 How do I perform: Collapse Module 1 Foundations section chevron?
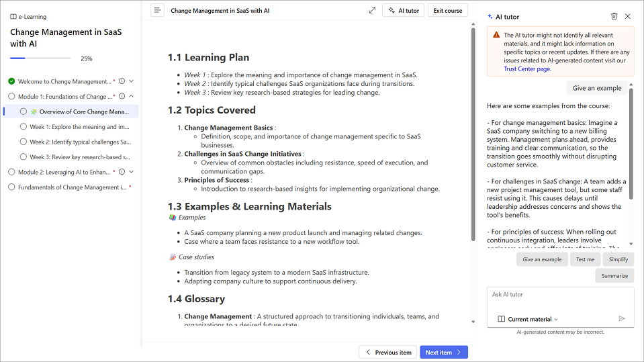131,97
